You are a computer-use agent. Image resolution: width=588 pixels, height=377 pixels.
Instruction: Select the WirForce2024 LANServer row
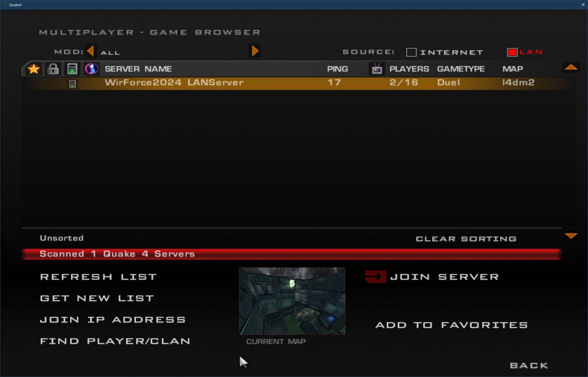298,83
